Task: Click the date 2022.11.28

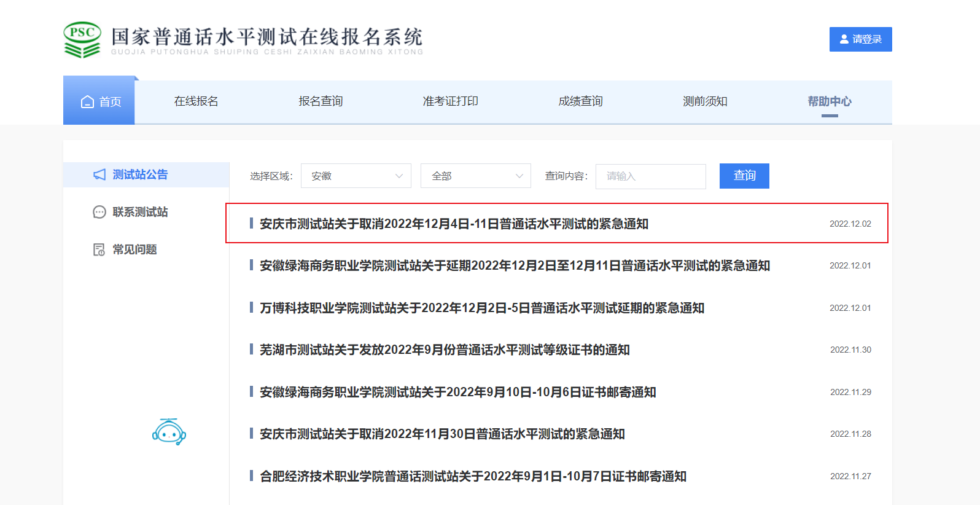Action: click(x=850, y=434)
